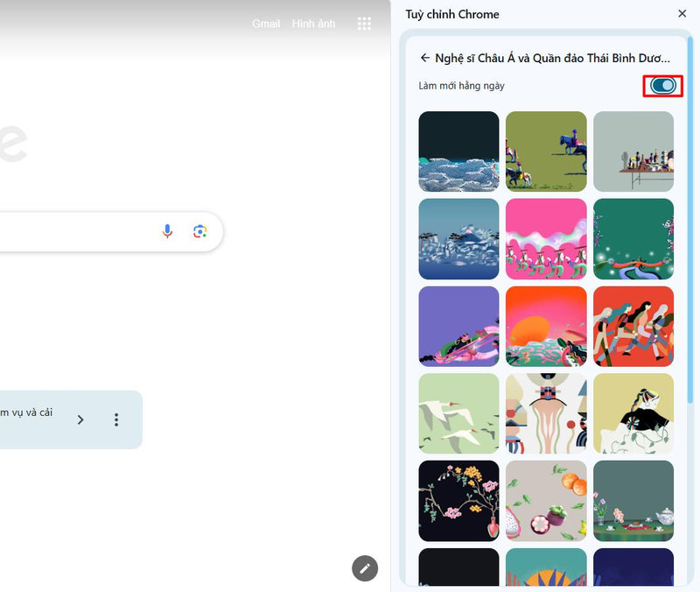Choose the orange sunset waves wallpaper

(x=546, y=326)
